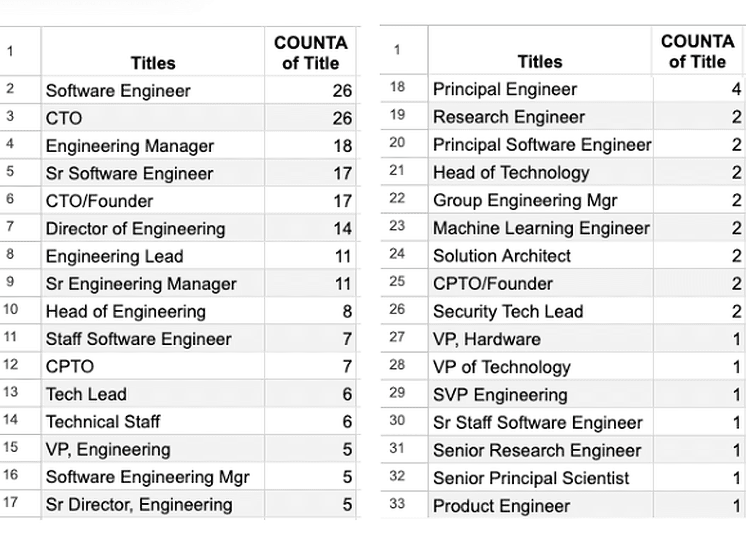Click the Sr Director, Engineering cell

coord(153,505)
